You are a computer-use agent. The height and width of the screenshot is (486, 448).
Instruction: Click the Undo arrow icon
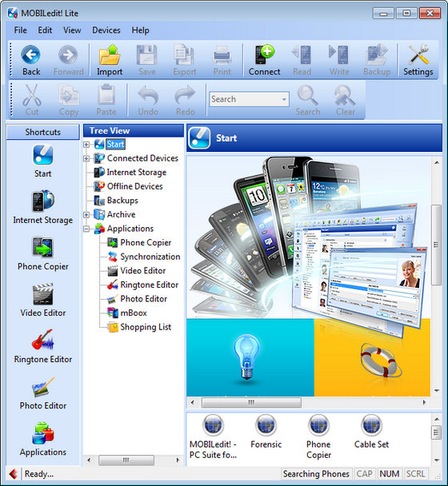148,95
